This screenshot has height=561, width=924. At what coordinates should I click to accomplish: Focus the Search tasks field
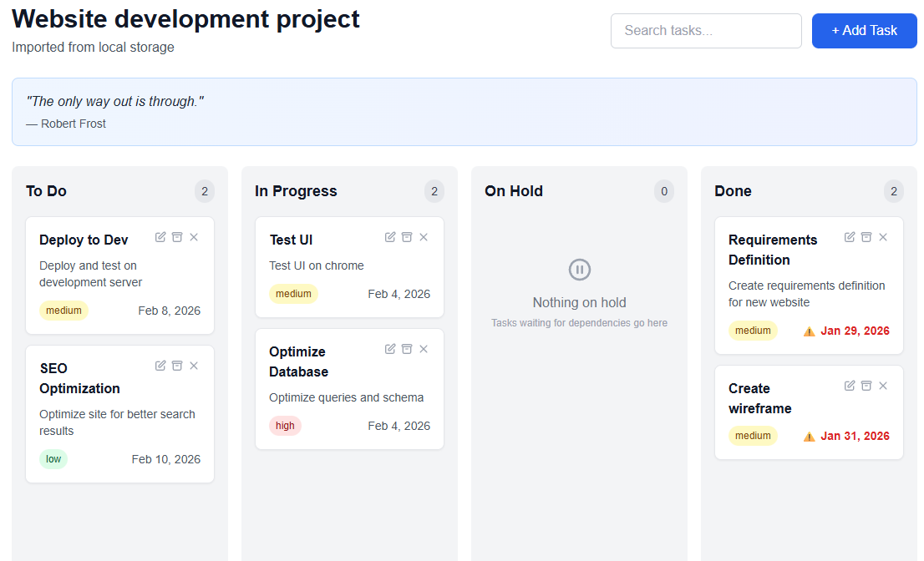point(706,31)
